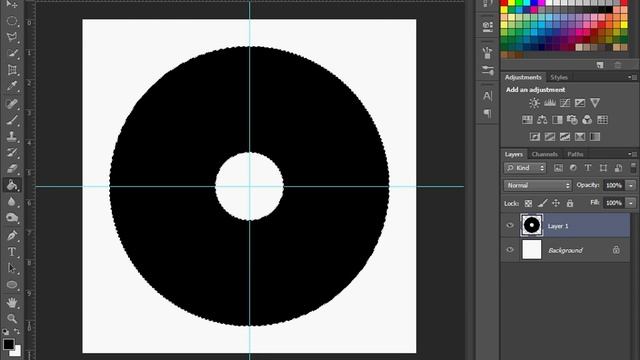The width and height of the screenshot is (640, 360).
Task: Select the Crop tool
Action: coord(12,70)
